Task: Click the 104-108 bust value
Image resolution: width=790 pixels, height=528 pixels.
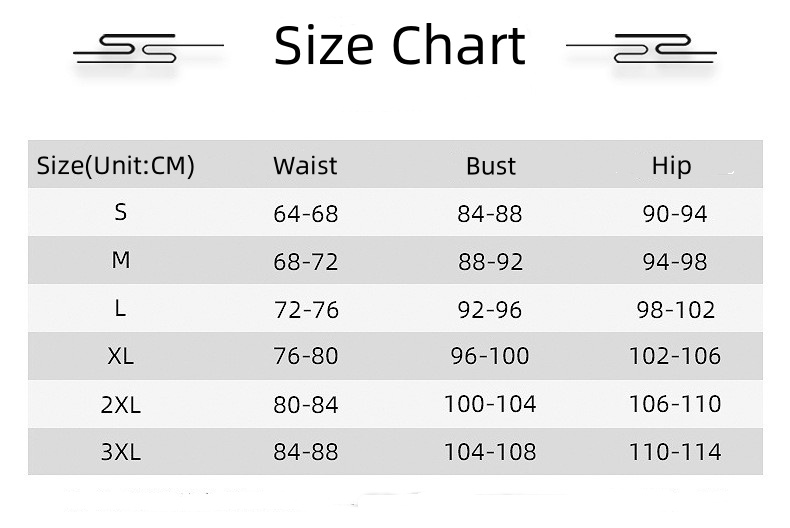Action: pos(490,452)
